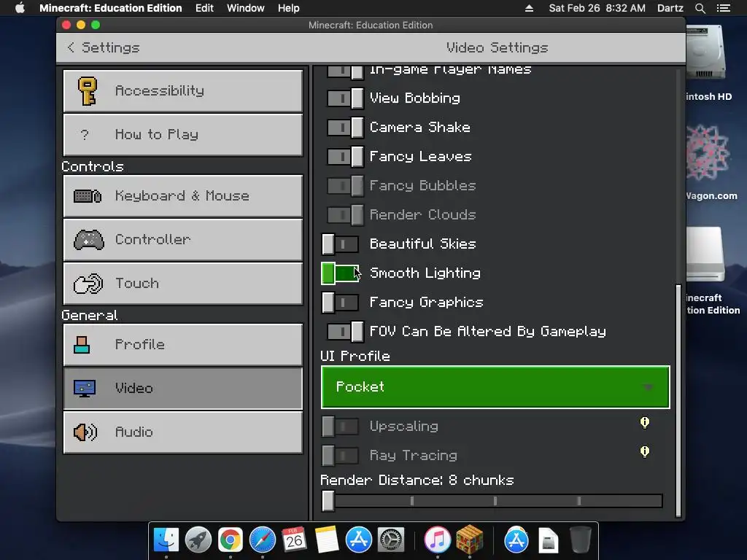The image size is (747, 560).
Task: Enable Beautiful Skies switch
Action: (x=340, y=244)
